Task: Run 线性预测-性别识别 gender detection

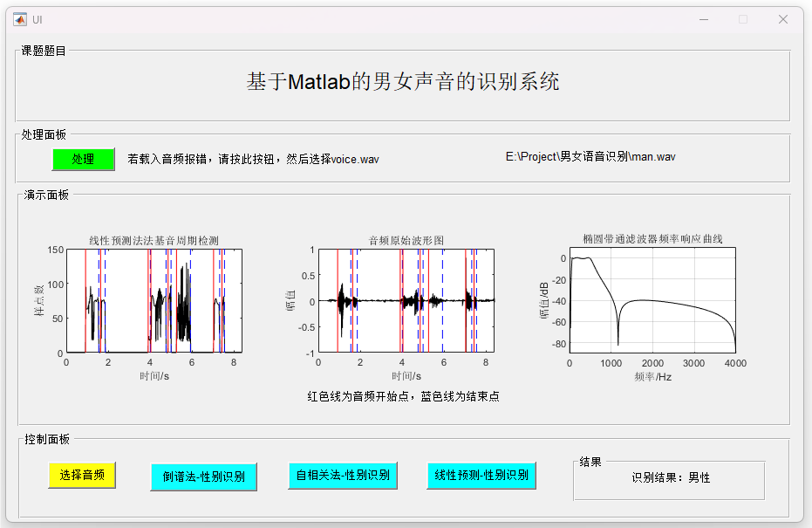Action: 481,475
